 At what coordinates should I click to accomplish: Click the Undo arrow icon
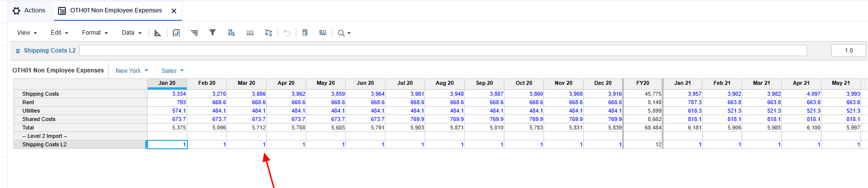(287, 33)
